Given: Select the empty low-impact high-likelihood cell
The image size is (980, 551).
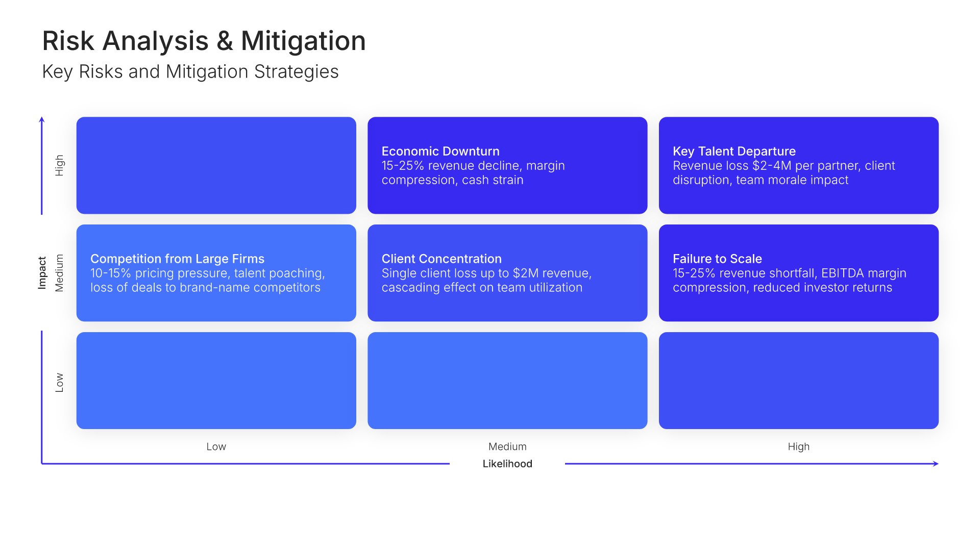Looking at the screenshot, I should click(798, 381).
